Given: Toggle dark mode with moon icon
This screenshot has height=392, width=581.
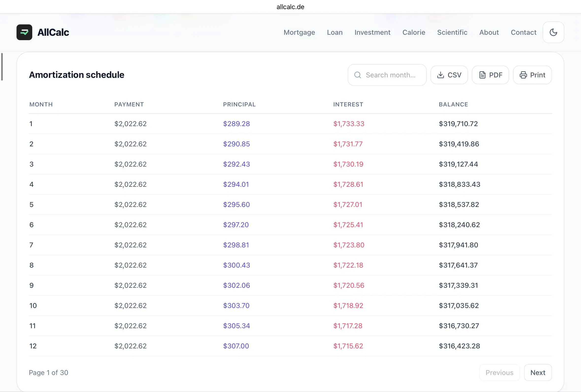Looking at the screenshot, I should (x=553, y=32).
